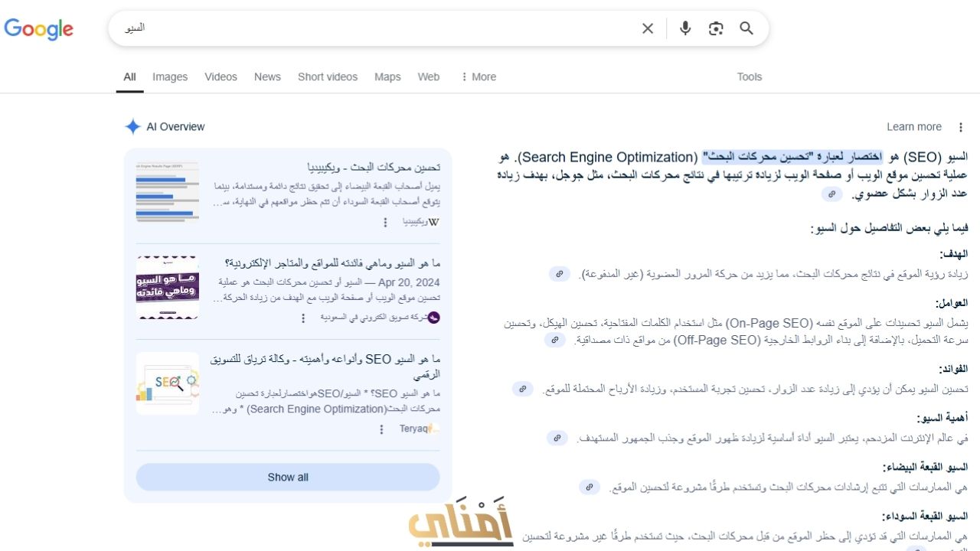Click فيما يلي بعض التفاصيل حول السيو line
The height and width of the screenshot is (551, 980).
(x=889, y=228)
